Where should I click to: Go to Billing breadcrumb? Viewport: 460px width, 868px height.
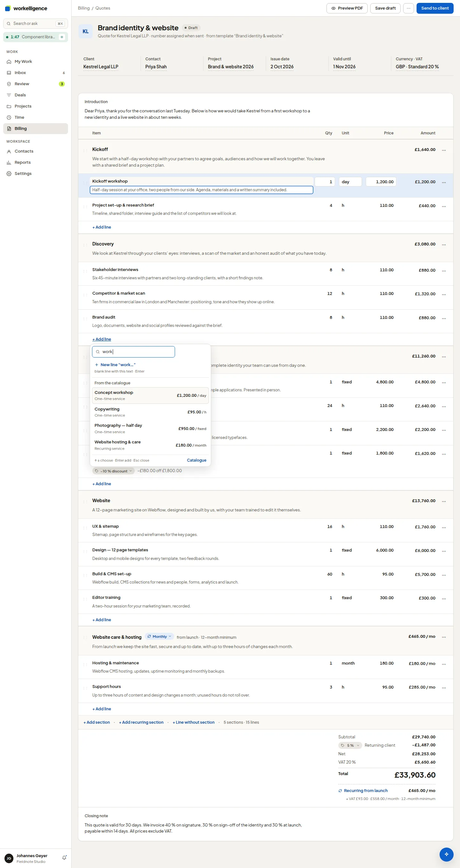tap(84, 8)
